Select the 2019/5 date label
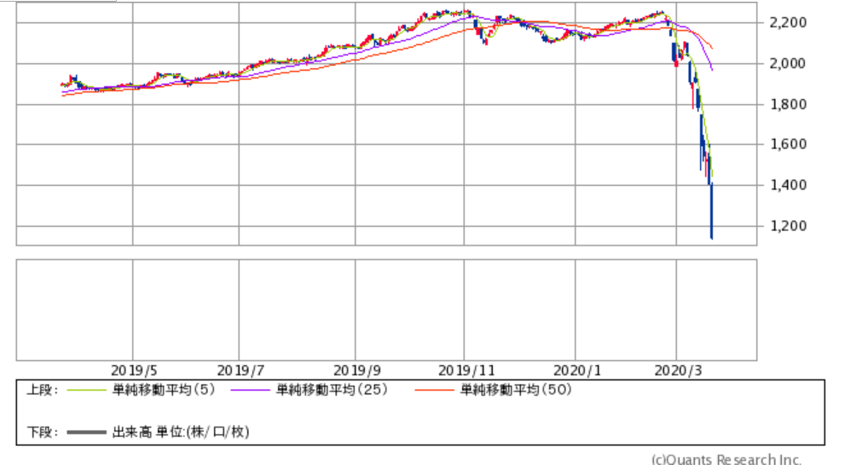The height and width of the screenshot is (476, 868). 134,370
